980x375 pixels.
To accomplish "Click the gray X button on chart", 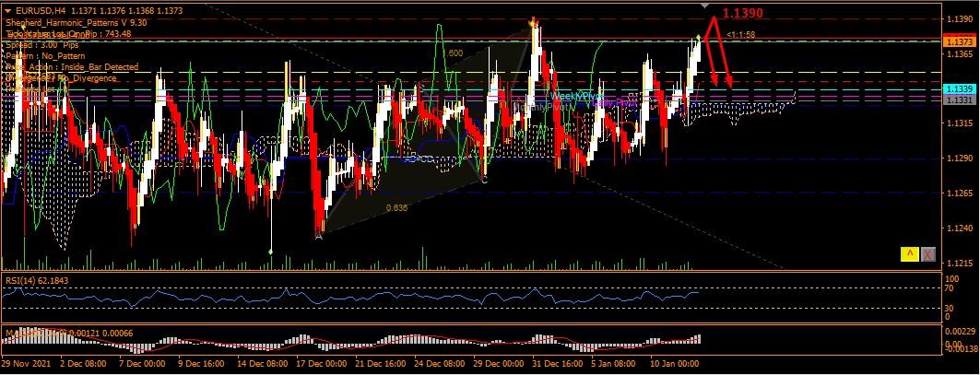I will pyautogui.click(x=928, y=254).
